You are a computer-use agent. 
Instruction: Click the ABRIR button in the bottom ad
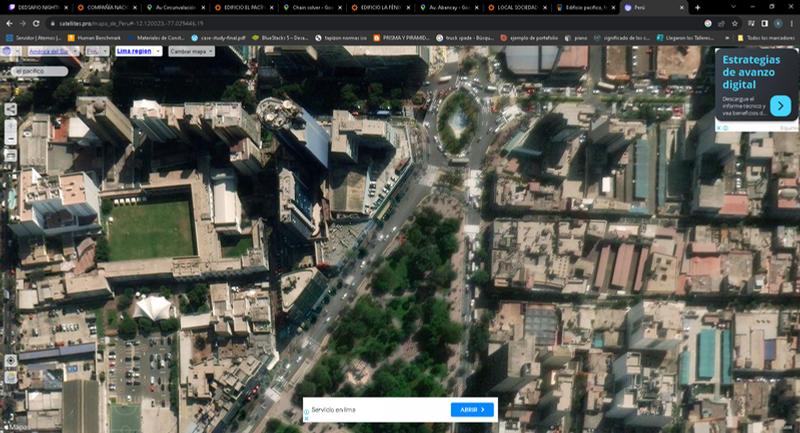click(472, 410)
